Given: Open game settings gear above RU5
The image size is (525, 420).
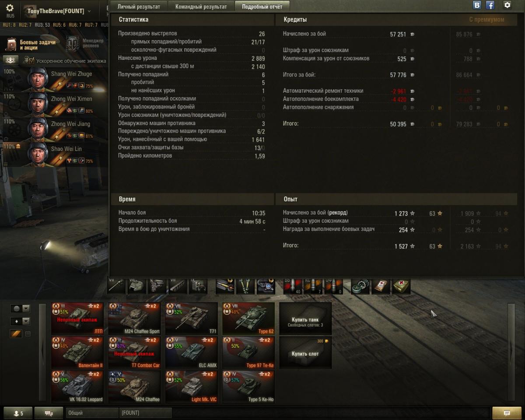Looking at the screenshot, I should pos(10,8).
